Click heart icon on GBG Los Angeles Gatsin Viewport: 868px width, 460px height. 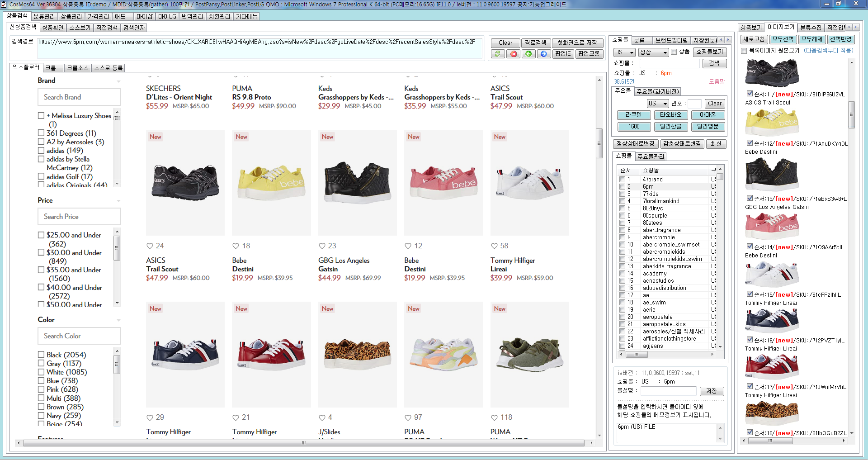tap(322, 246)
